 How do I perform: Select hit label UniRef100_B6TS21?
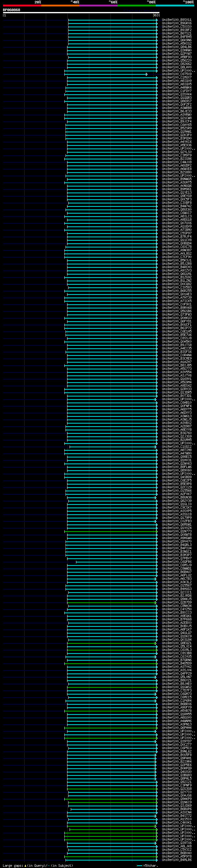click(176, 33)
